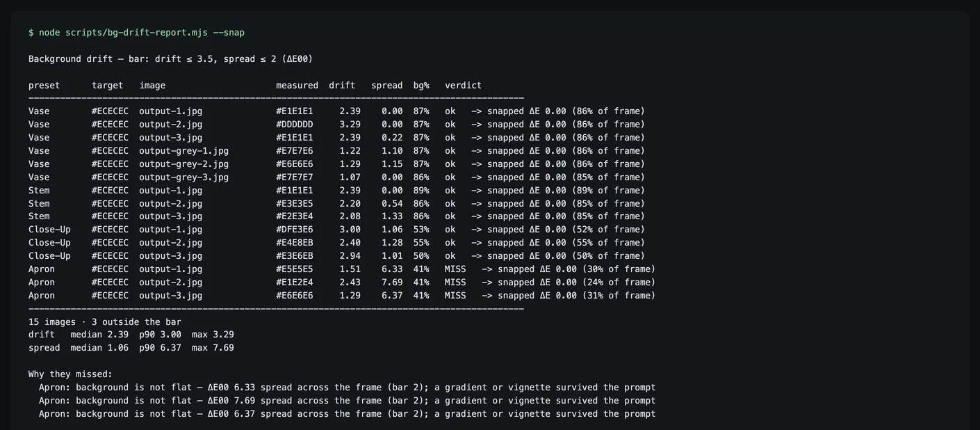This screenshot has width=980, height=430.
Task: Click measured value #E5E5E5
Action: tap(295, 269)
